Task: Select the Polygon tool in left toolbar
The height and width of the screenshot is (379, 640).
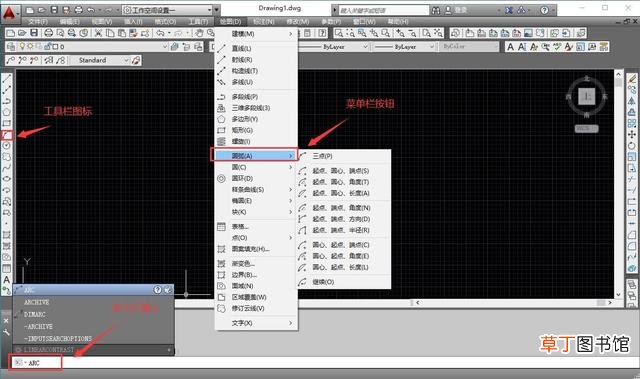Action: point(7,112)
